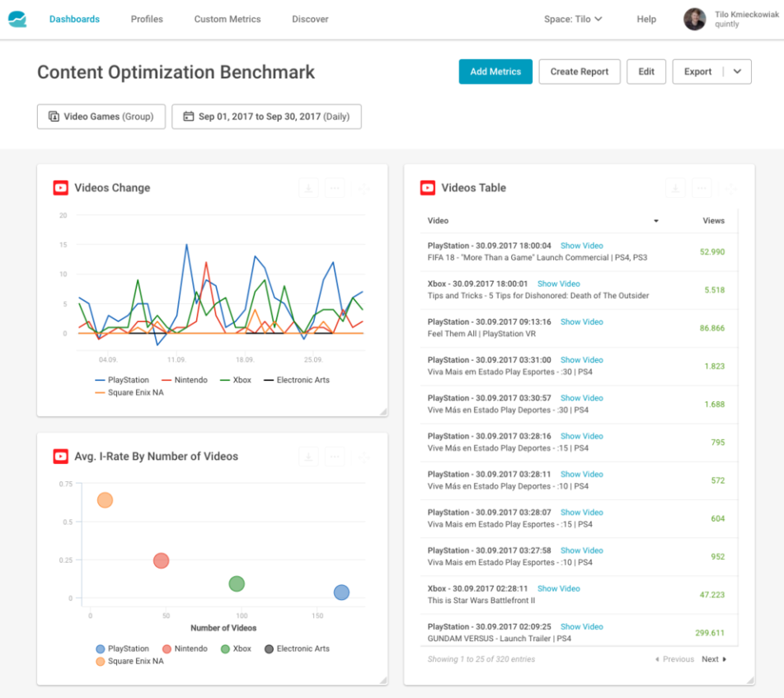The width and height of the screenshot is (784, 698).
Task: Click the move handle of Avg. I-Rate widget
Action: pos(364,457)
